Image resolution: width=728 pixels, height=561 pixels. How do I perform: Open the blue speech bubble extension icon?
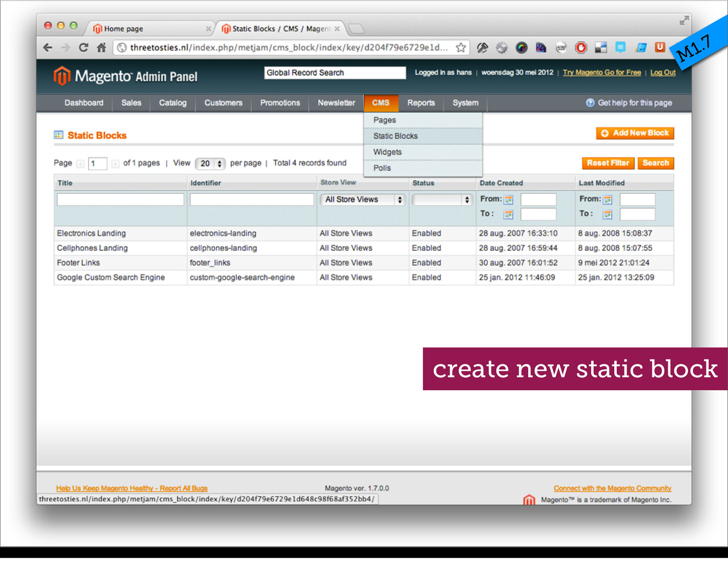pyautogui.click(x=621, y=47)
